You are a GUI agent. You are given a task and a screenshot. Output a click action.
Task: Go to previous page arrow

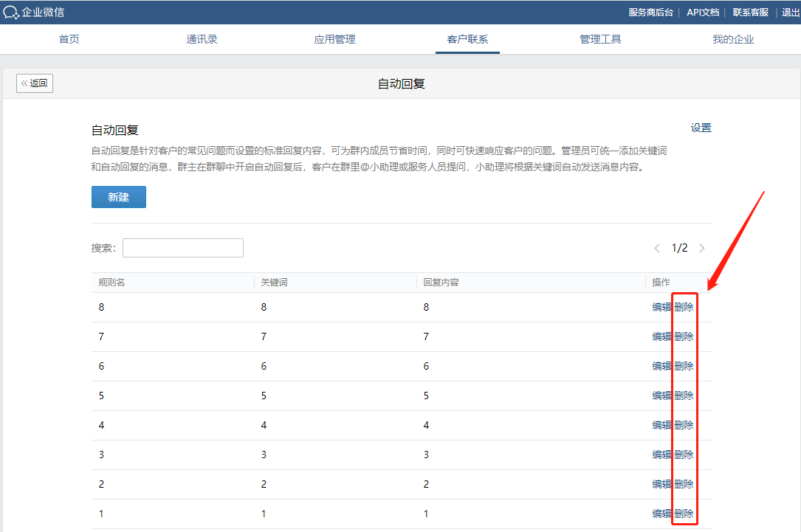[657, 249]
